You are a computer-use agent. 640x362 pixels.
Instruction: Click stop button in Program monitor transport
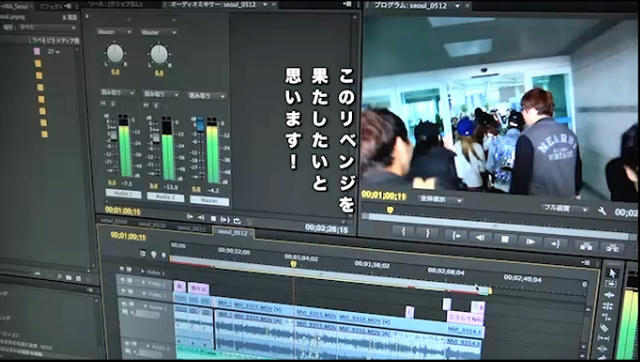tap(505, 239)
